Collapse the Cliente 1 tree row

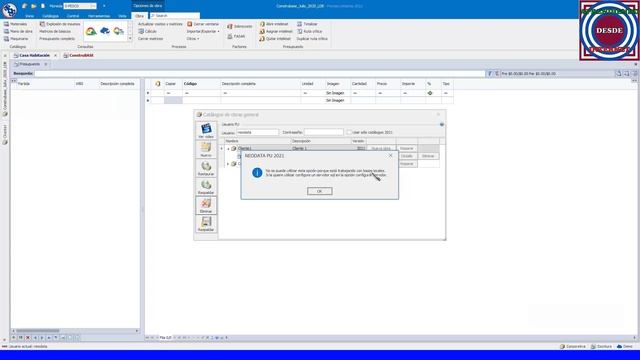tap(228, 149)
